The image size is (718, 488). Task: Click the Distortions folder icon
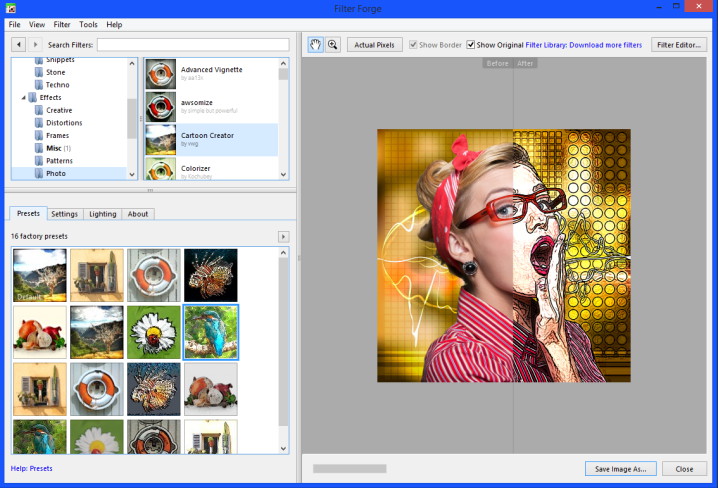[x=39, y=123]
